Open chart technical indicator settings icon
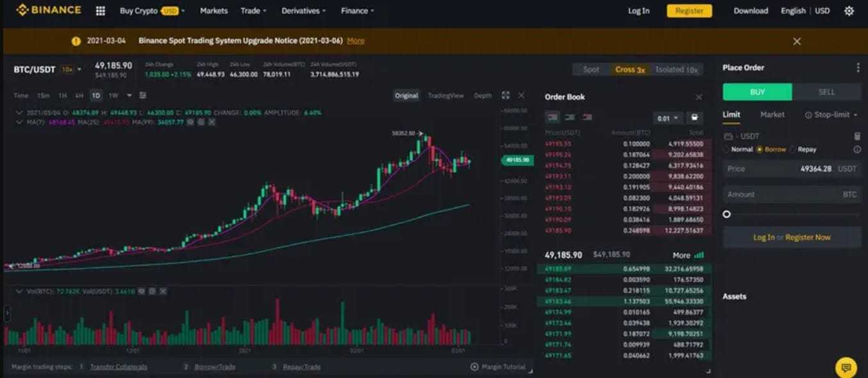868x378 pixels. click(x=142, y=96)
